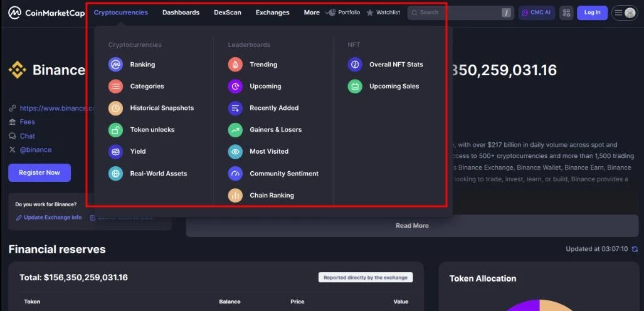The height and width of the screenshot is (311, 644).
Task: Click the Upcoming icon
Action: pyautogui.click(x=235, y=87)
